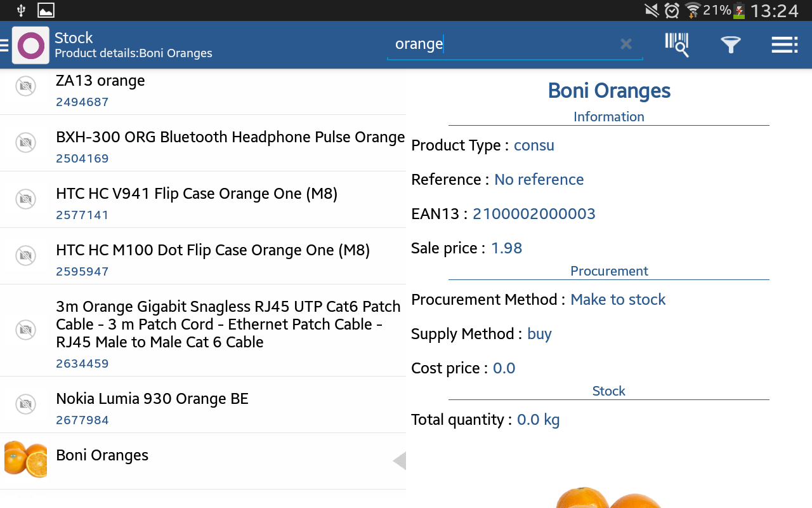Select Nokia Lumia 930 Orange BE

pos(152,399)
